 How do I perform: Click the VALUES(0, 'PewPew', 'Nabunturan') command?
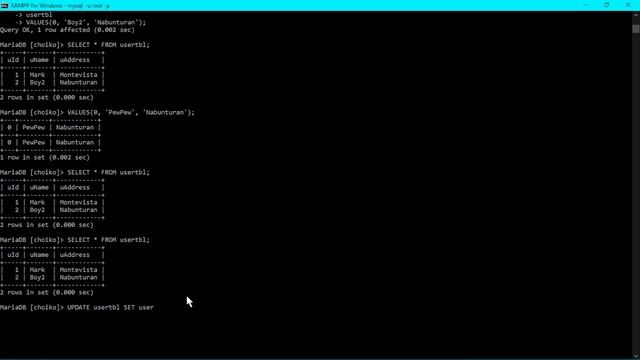pyautogui.click(x=131, y=112)
